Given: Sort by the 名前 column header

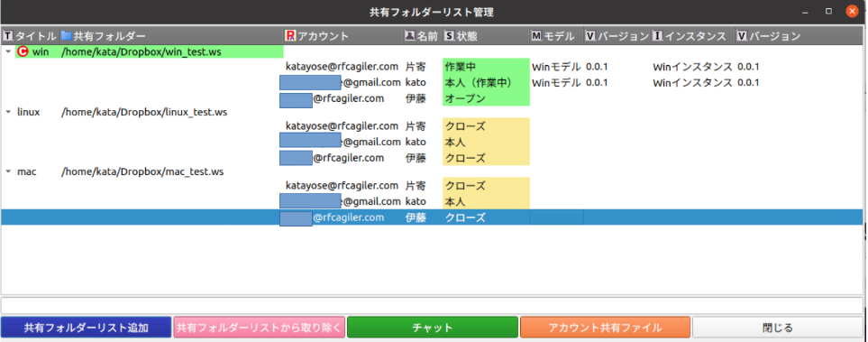Looking at the screenshot, I should point(423,36).
